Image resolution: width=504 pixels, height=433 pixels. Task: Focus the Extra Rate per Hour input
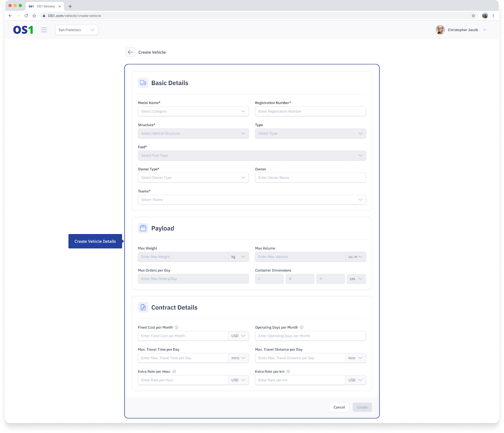pos(183,380)
